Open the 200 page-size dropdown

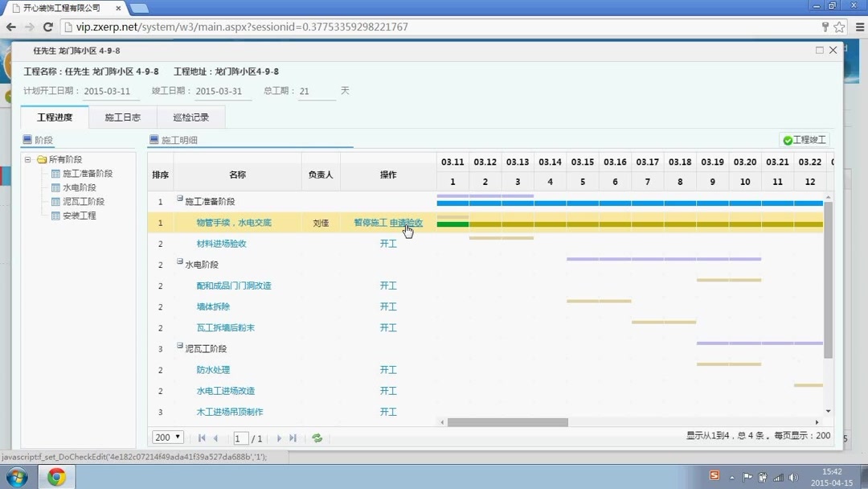tap(167, 437)
